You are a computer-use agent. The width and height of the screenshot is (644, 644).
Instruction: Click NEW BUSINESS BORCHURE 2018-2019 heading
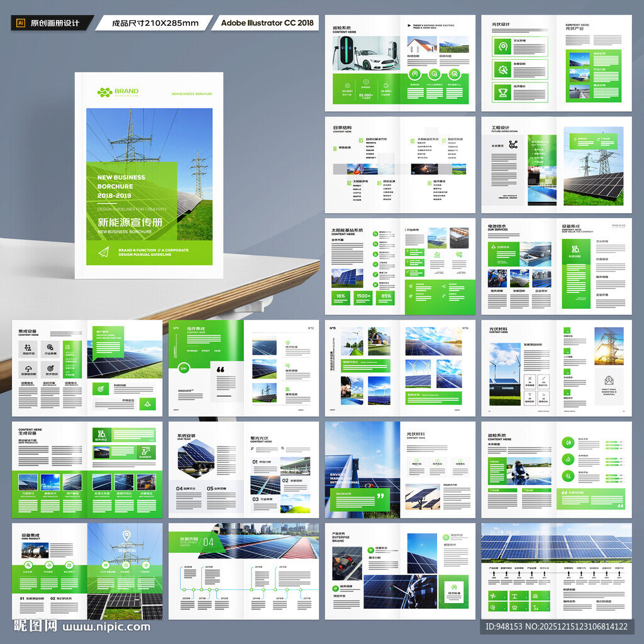point(121,186)
